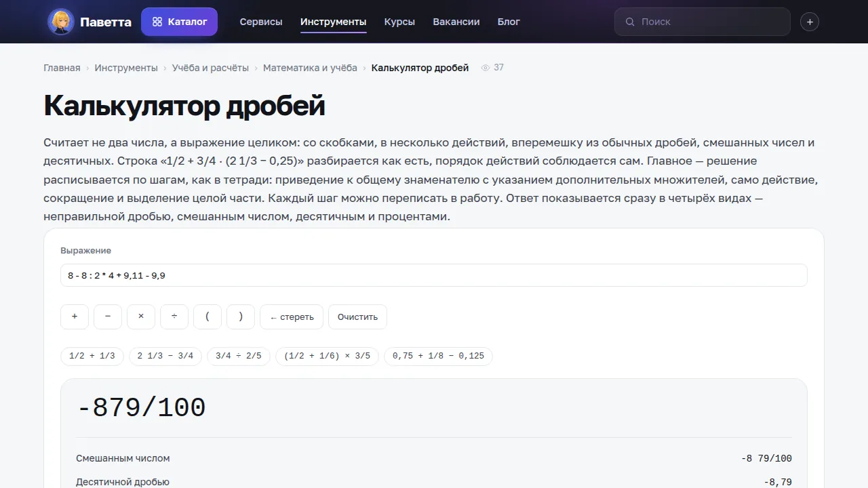Click the result -879/100
Viewport: 868px width, 488px height.
[141, 408]
